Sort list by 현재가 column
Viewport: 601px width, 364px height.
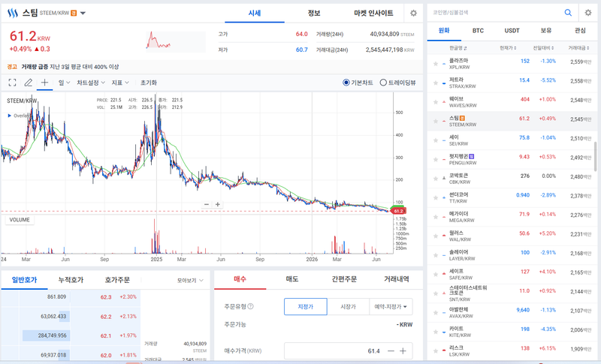pos(508,48)
